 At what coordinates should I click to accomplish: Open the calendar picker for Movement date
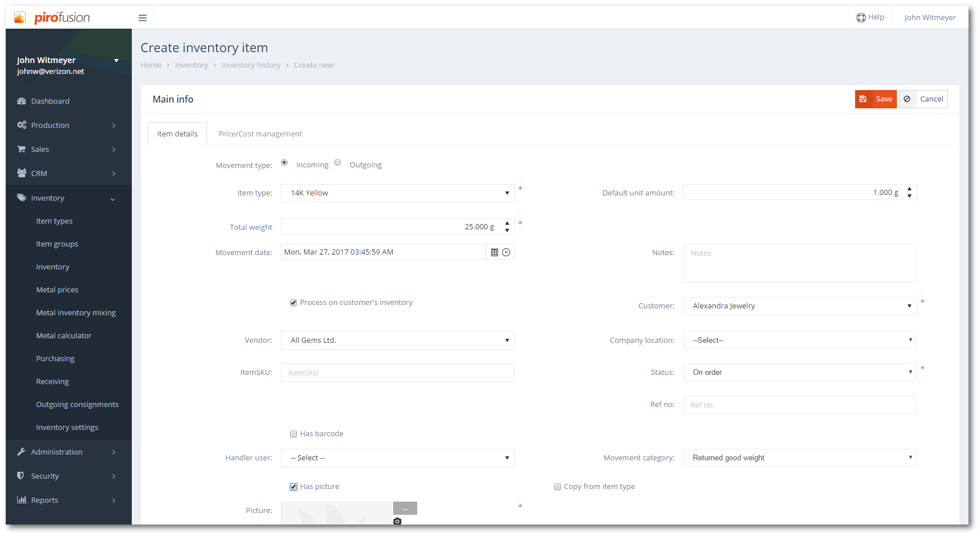495,252
